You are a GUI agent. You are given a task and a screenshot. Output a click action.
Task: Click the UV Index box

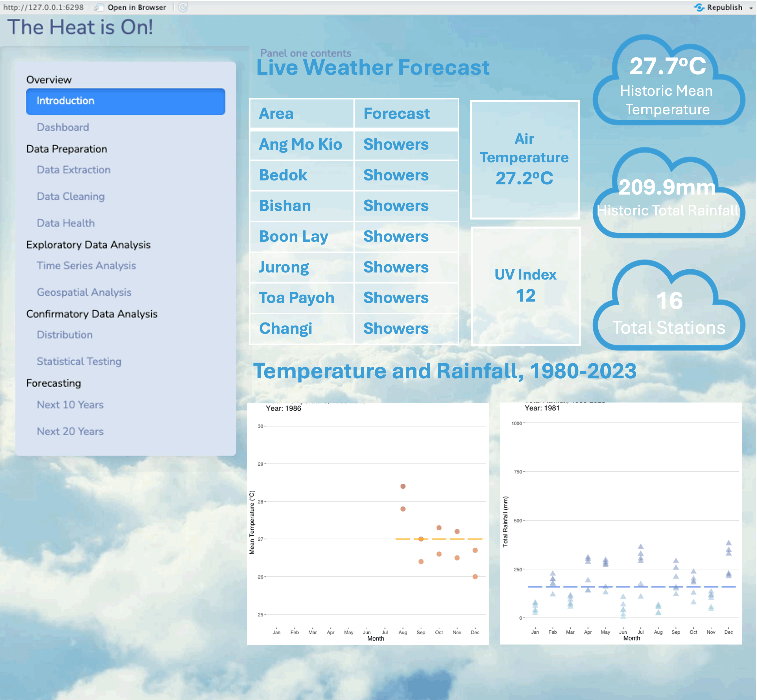(525, 286)
